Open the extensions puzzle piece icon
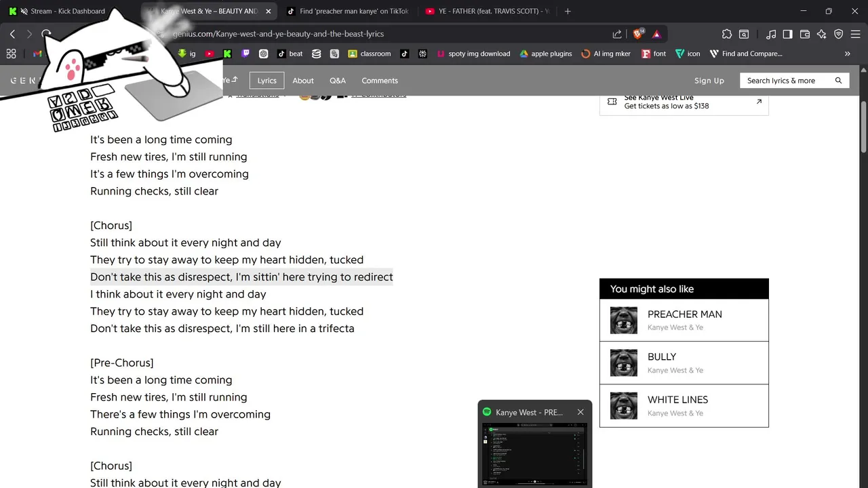This screenshot has height=488, width=868. tap(727, 34)
